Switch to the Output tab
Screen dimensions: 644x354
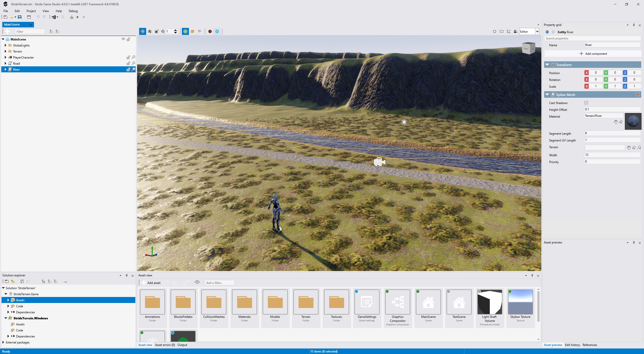182,345
